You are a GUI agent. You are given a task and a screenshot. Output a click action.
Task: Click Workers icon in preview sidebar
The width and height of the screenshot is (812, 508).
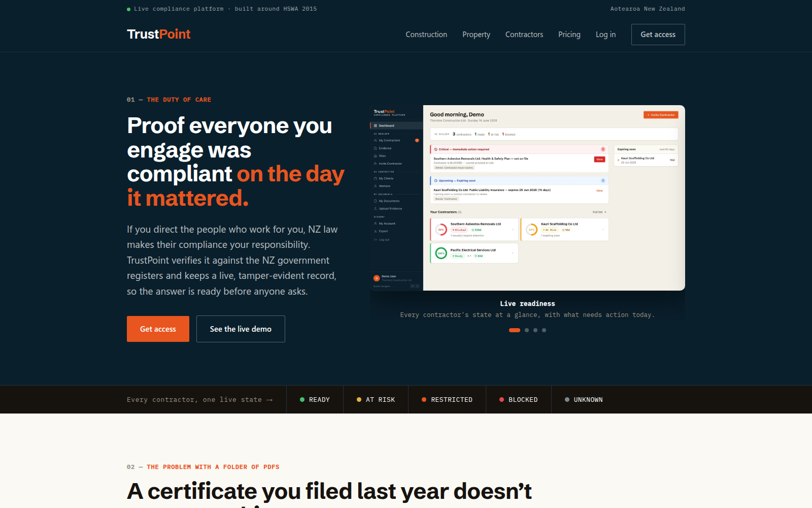pyautogui.click(x=376, y=186)
